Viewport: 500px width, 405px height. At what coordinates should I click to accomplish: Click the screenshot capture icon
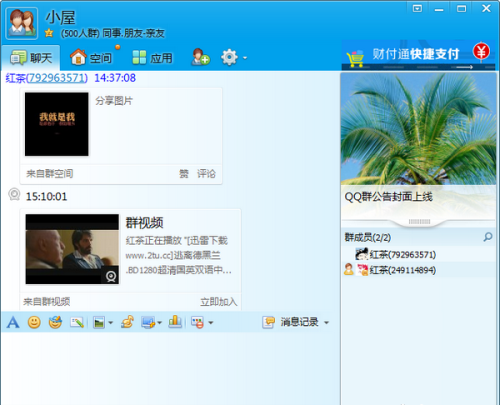197,322
